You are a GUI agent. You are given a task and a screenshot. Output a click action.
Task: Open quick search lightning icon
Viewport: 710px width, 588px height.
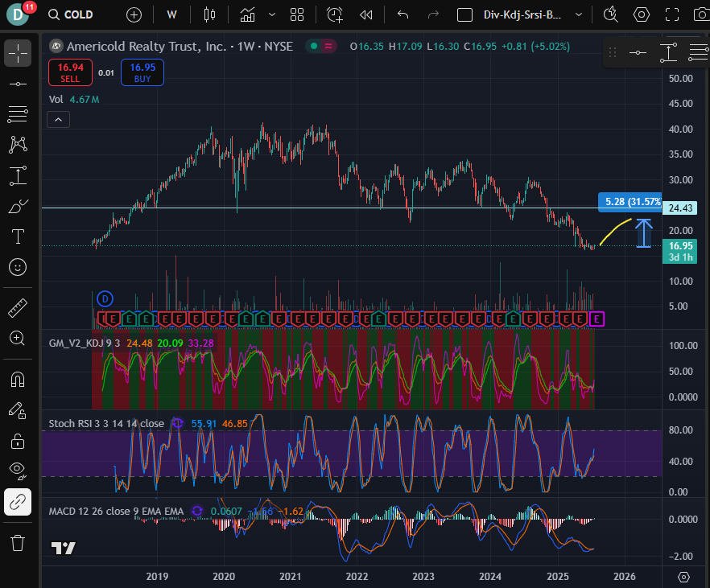click(610, 15)
